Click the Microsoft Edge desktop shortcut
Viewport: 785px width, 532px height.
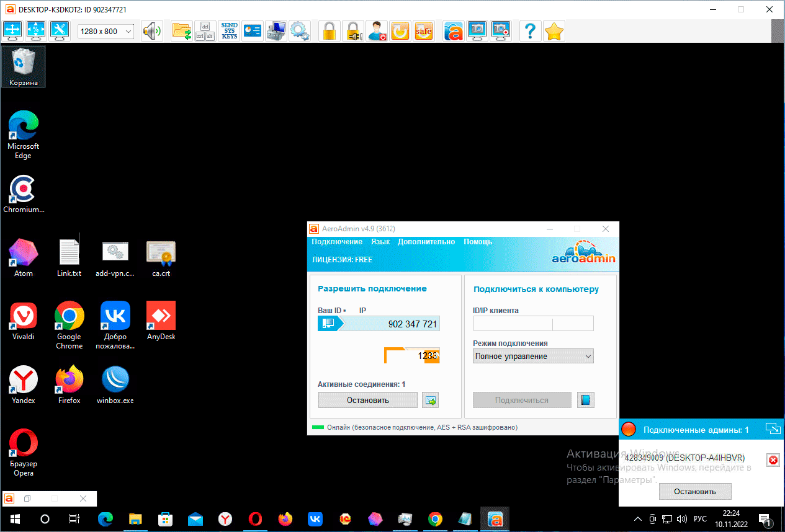(24, 135)
